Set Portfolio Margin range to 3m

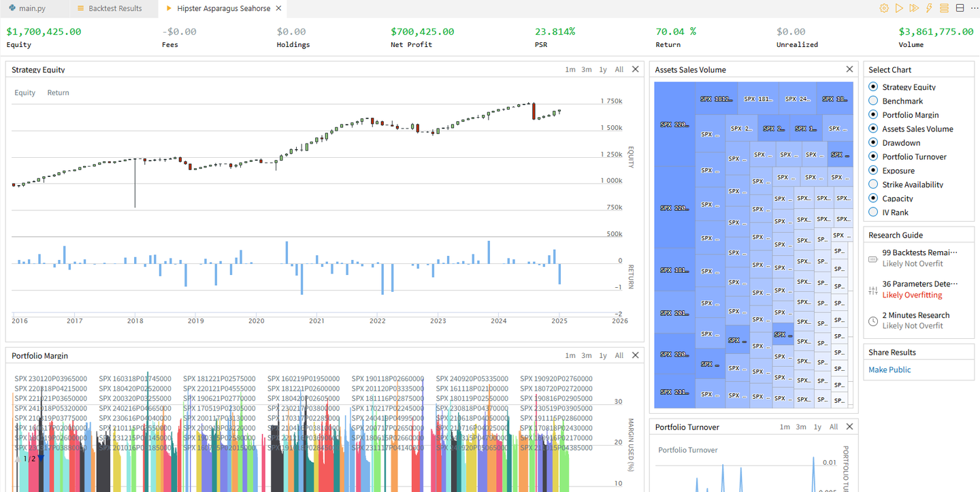coord(587,355)
